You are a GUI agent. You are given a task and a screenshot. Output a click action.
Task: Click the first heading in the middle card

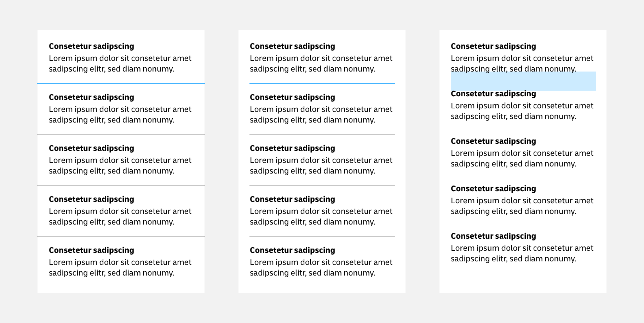[x=292, y=46]
